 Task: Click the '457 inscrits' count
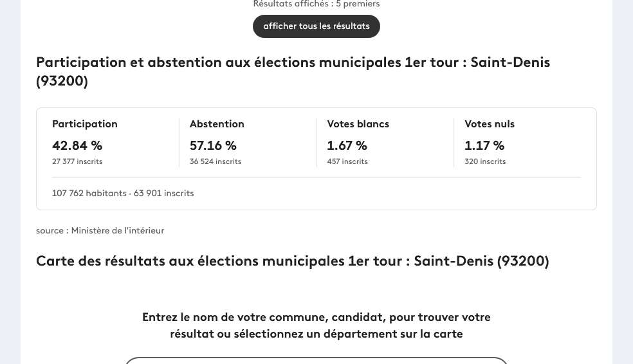coord(347,161)
